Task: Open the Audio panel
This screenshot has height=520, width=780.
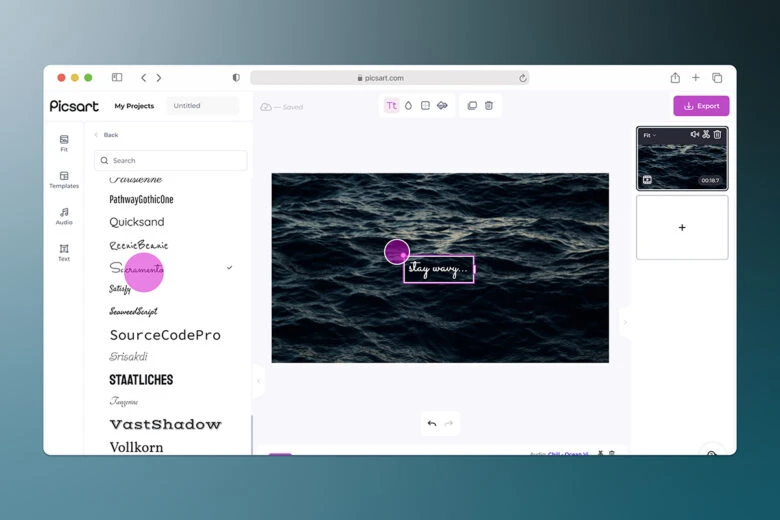Action: pos(64,216)
